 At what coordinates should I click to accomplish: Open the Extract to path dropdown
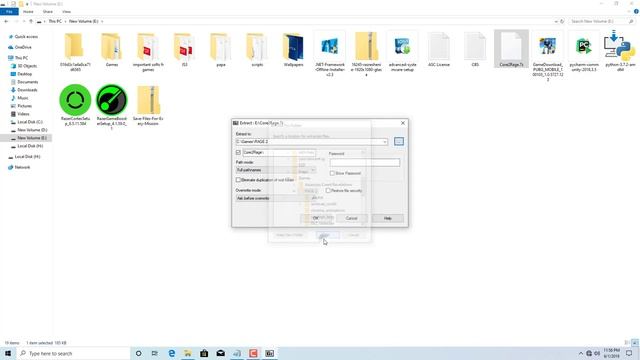pyautogui.click(x=384, y=142)
